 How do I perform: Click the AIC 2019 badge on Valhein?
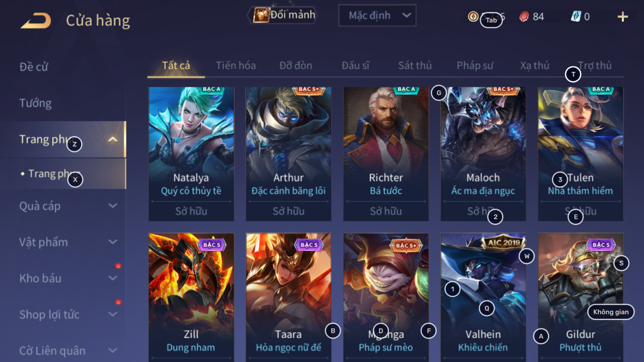(504, 243)
